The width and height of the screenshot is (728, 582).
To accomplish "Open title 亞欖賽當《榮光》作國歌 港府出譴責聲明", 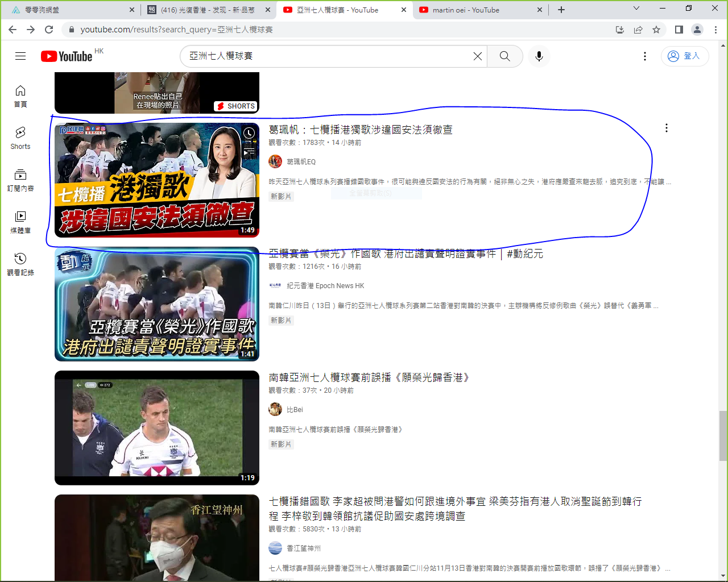I will [406, 253].
